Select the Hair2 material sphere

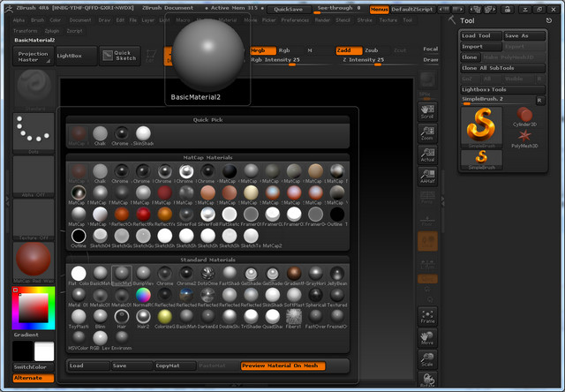143,317
